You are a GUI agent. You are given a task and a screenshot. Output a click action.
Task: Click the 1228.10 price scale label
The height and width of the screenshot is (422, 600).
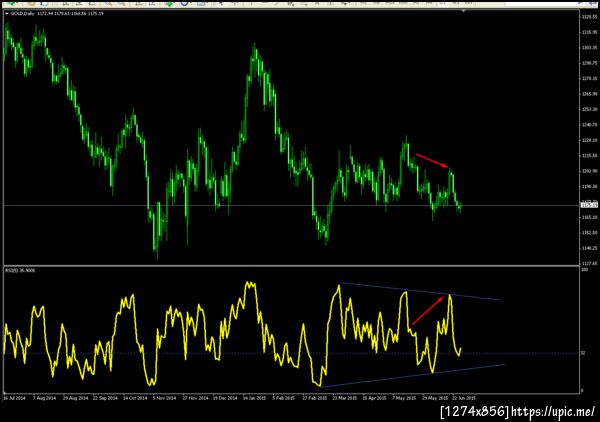point(589,140)
